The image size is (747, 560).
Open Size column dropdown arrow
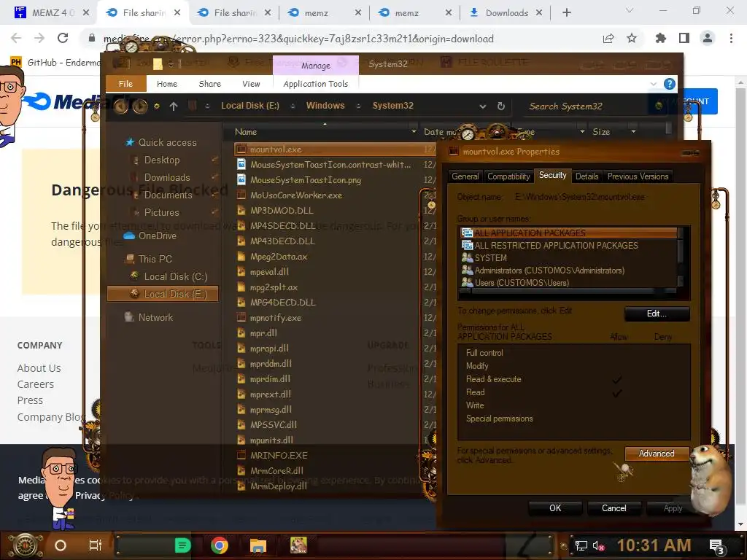coord(633,131)
